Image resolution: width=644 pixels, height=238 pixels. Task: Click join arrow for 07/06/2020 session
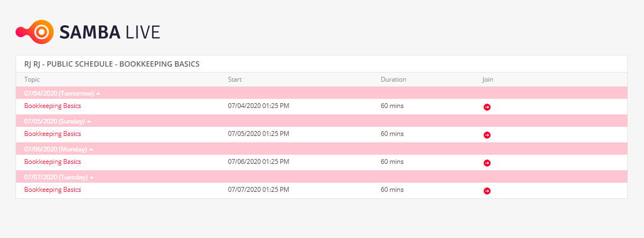487,163
